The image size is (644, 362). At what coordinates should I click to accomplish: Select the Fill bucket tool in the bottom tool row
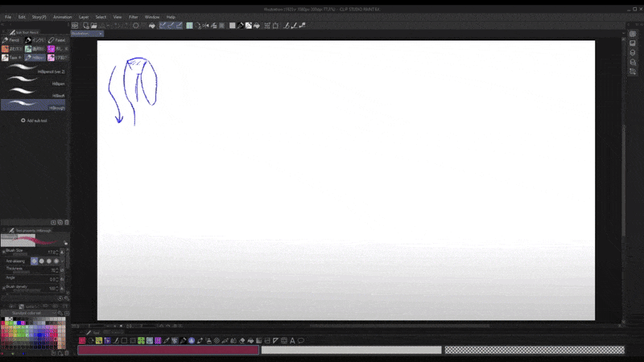250,340
